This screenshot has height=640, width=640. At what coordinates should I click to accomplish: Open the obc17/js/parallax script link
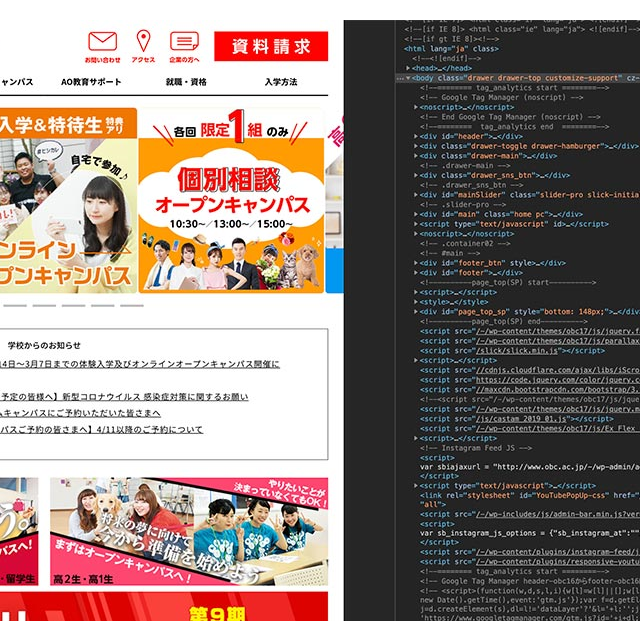point(558,341)
